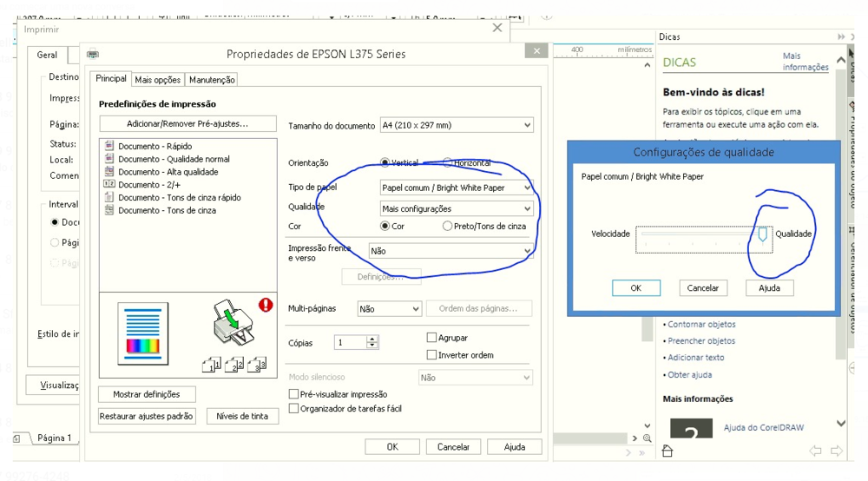Click OK in Configurações de qualidade dialog
This screenshot has height=481, width=868.
(x=636, y=288)
